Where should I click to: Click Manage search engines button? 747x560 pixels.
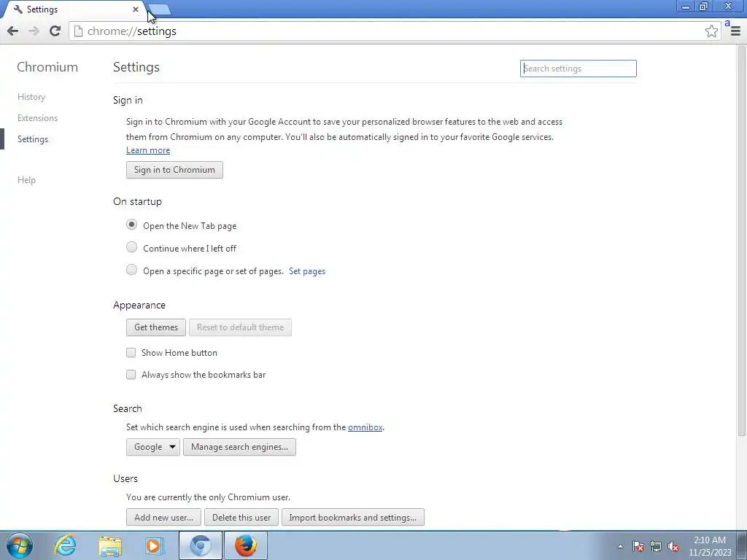coord(239,447)
